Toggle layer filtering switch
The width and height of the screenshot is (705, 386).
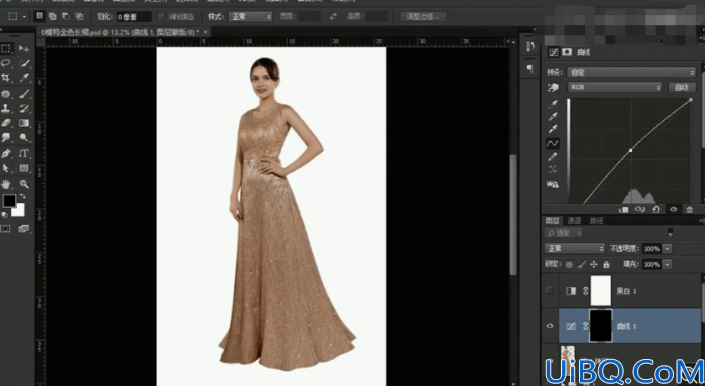(x=670, y=233)
